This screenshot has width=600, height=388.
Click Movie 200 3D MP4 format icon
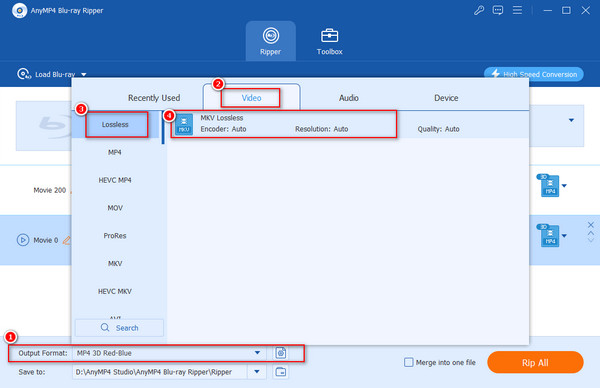549,186
